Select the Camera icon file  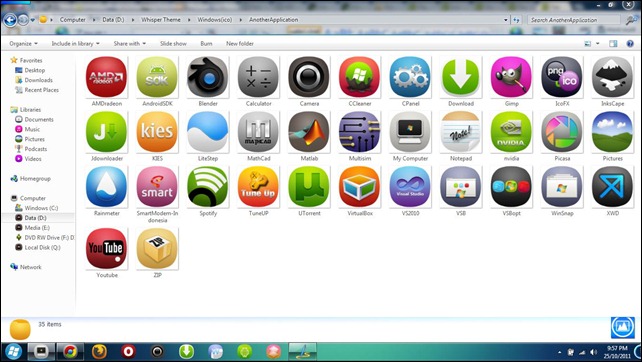[309, 77]
